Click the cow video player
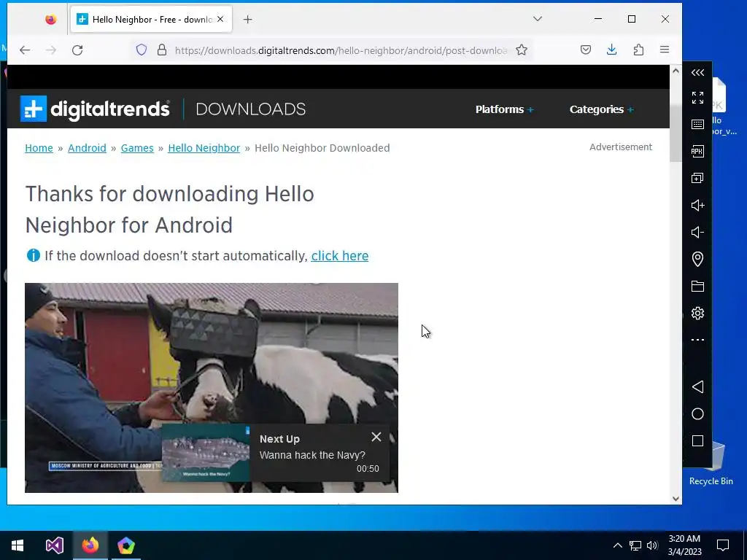The width and height of the screenshot is (747, 560). 212,388
